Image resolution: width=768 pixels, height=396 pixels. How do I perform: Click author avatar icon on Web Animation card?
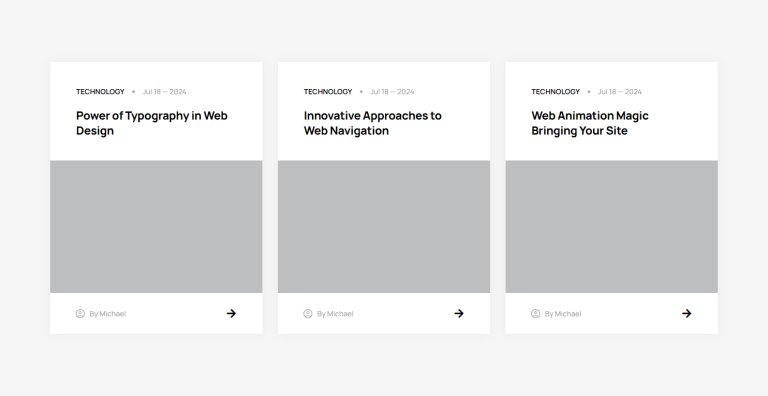click(x=536, y=314)
